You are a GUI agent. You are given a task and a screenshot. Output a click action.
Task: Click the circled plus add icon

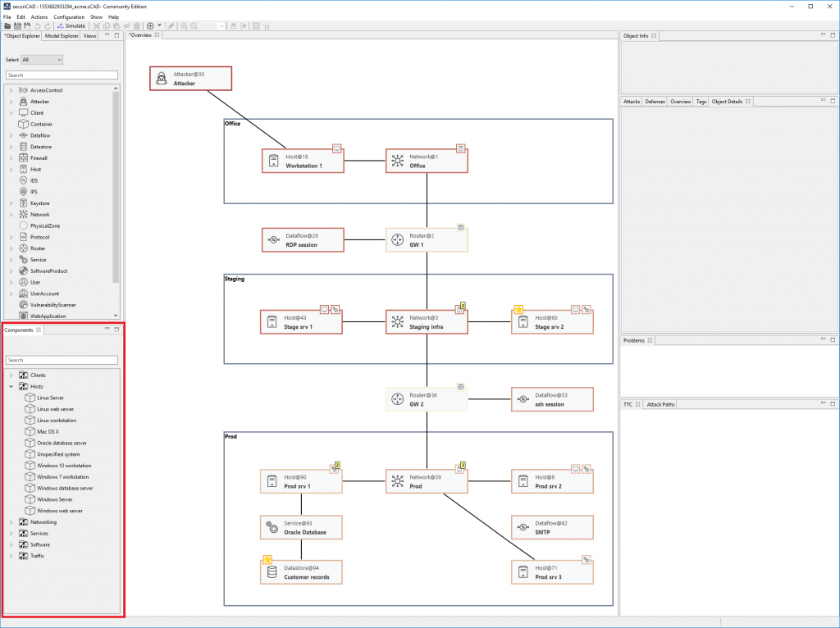[150, 25]
